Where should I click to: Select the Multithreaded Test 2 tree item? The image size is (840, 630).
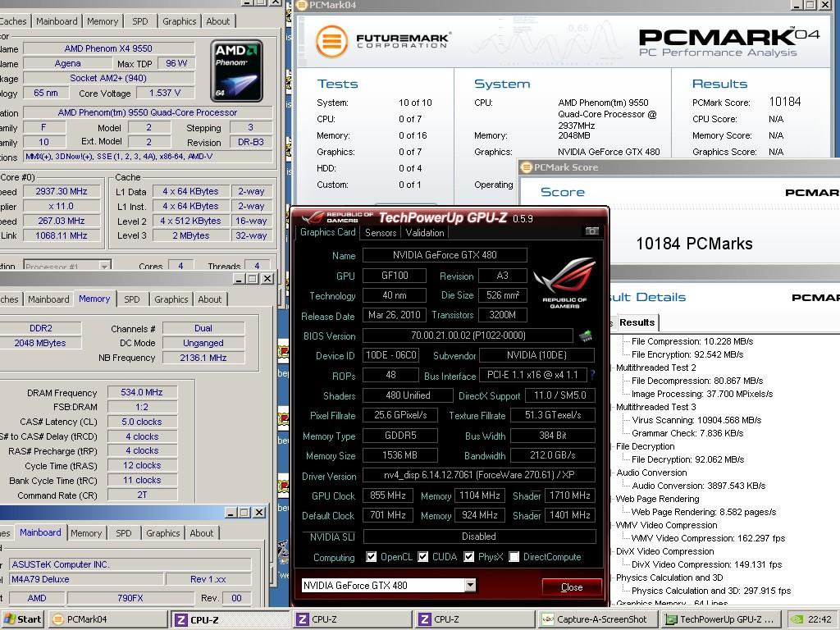(655, 367)
